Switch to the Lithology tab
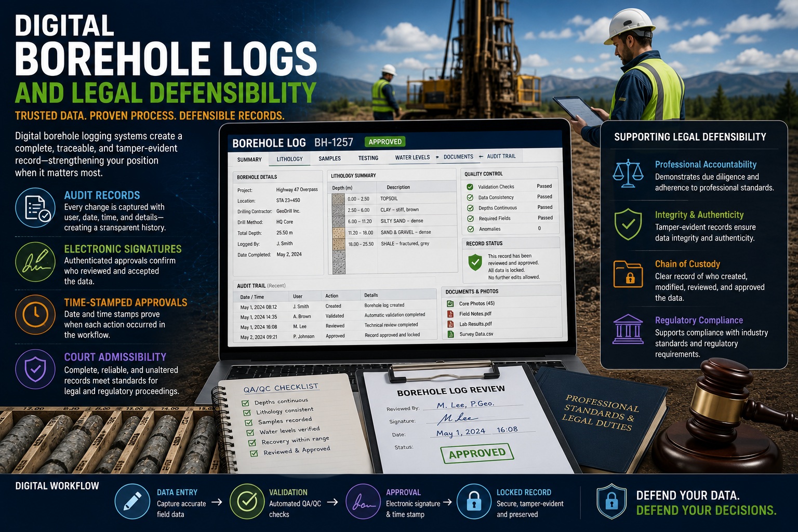The width and height of the screenshot is (798, 532). click(289, 159)
